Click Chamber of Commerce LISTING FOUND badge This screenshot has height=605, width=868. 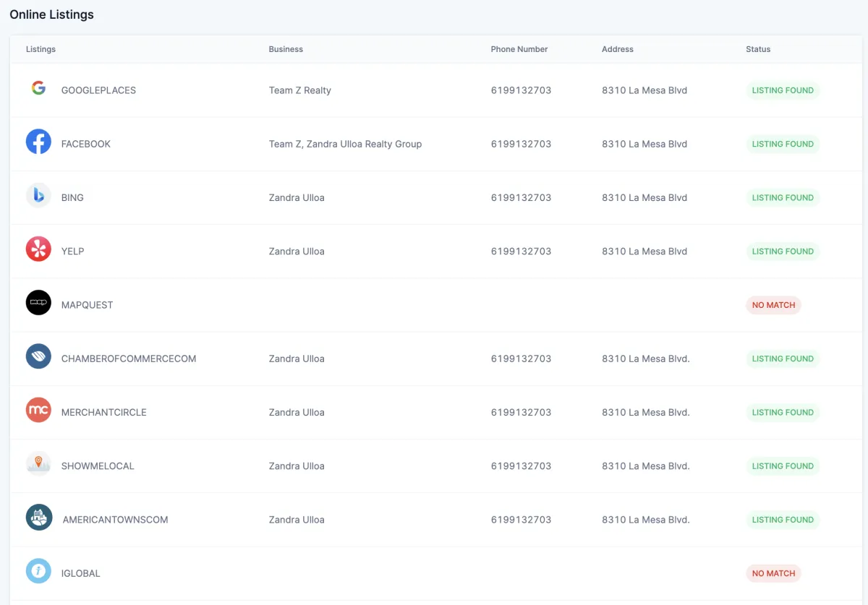click(783, 359)
